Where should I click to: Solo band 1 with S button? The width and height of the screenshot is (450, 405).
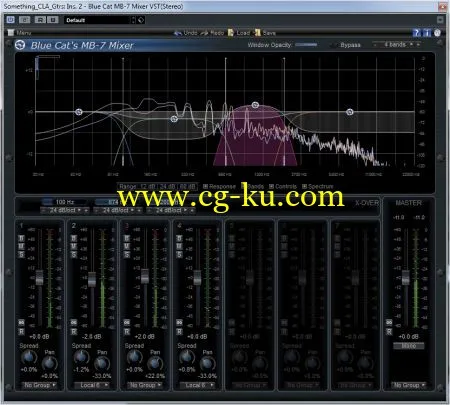21,255
